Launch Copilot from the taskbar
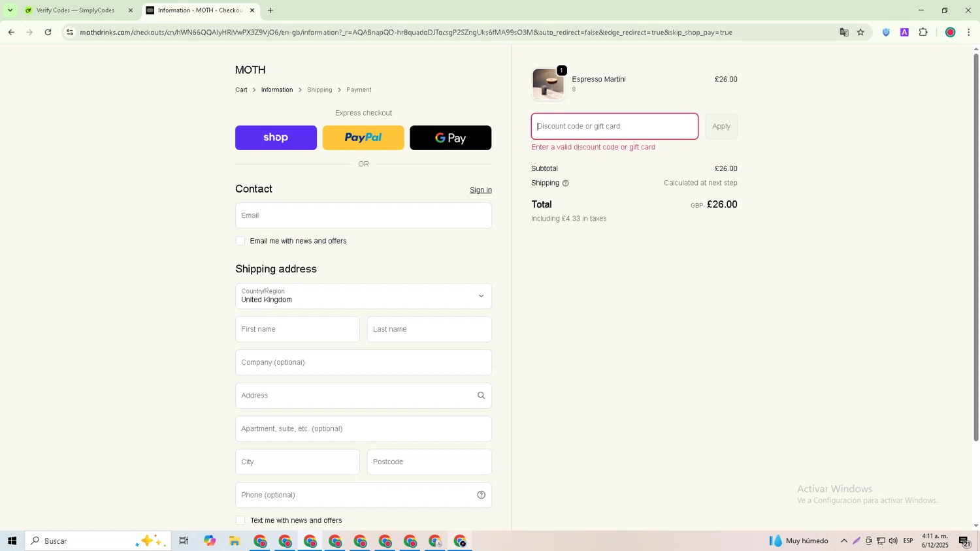The image size is (980, 551). (x=209, y=541)
